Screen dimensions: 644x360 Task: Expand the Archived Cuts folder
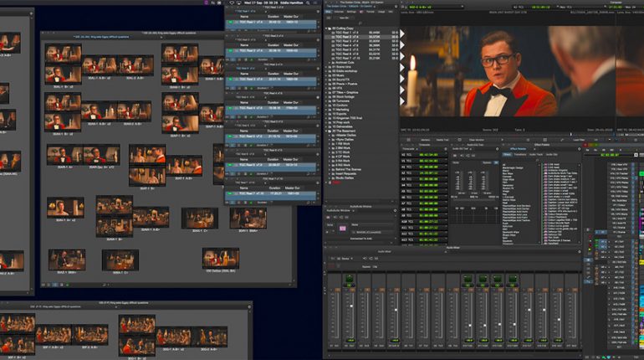point(330,63)
